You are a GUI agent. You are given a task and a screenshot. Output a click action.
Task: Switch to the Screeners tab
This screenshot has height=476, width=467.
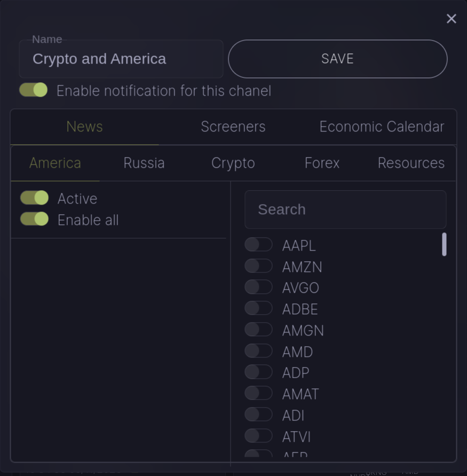click(x=233, y=127)
